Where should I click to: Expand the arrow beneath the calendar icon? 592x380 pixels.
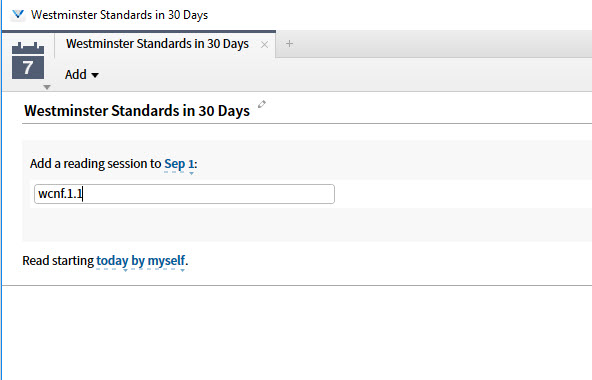(x=47, y=87)
